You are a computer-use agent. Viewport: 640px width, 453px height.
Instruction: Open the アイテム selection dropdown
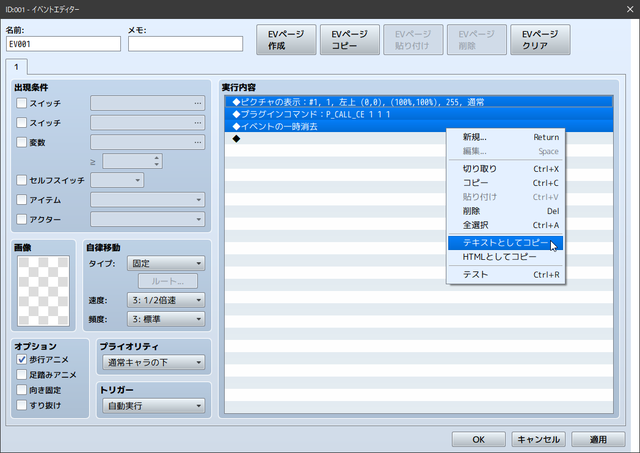pyautogui.click(x=148, y=200)
